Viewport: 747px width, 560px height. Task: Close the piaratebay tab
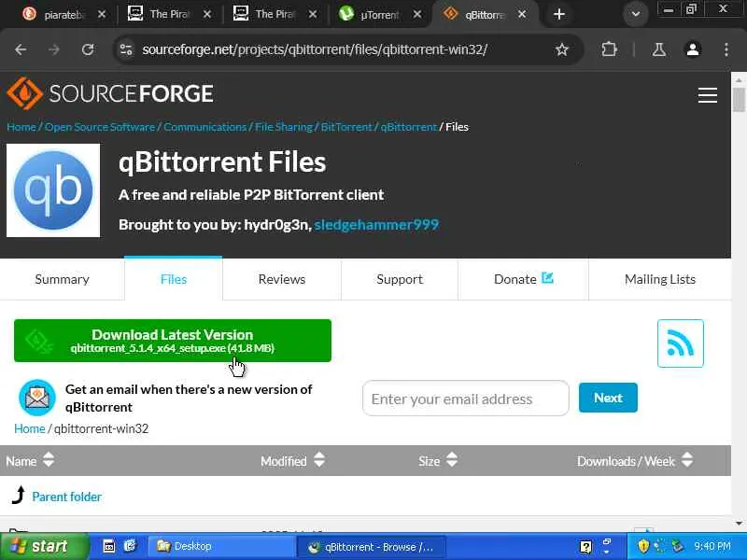[102, 14]
